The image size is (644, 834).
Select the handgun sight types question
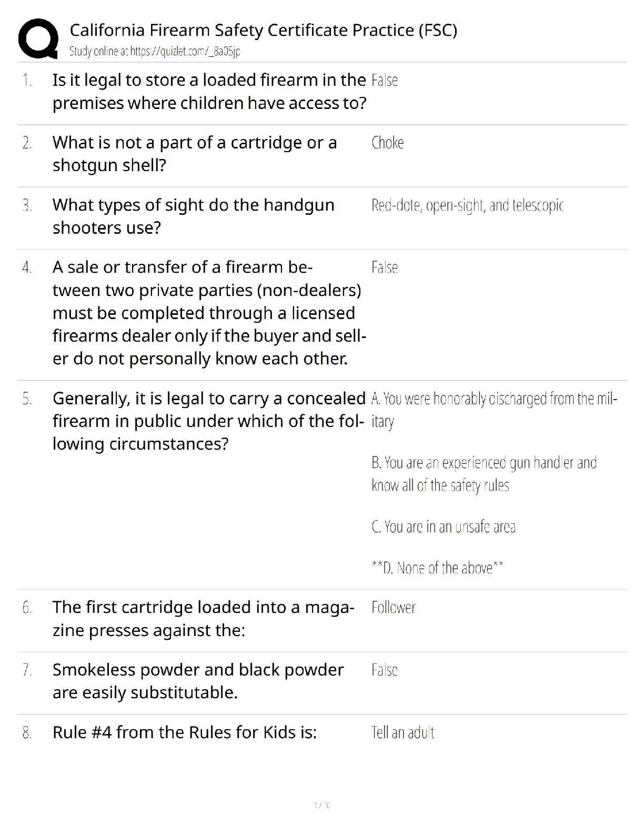pos(193,216)
